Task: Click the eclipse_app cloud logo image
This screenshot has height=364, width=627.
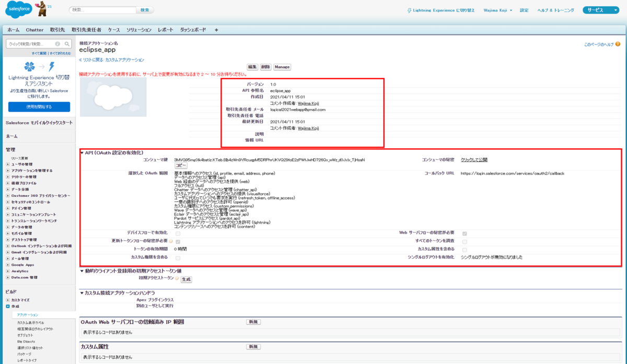Action: 113,97
